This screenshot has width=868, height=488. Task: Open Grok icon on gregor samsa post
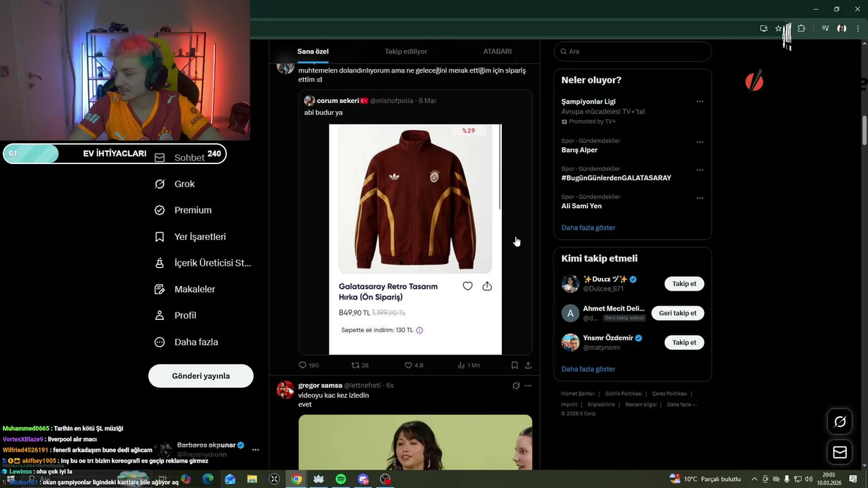click(516, 386)
